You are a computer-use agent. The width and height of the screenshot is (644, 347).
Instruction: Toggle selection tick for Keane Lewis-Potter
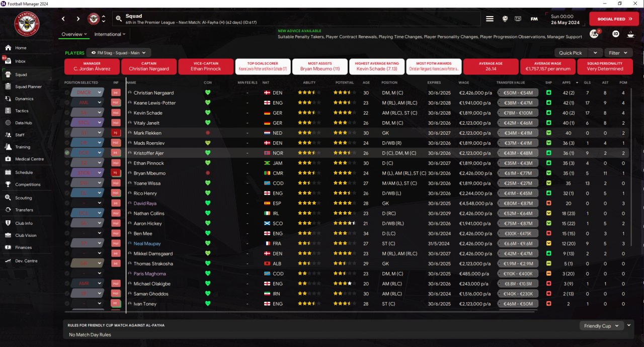tap(67, 103)
